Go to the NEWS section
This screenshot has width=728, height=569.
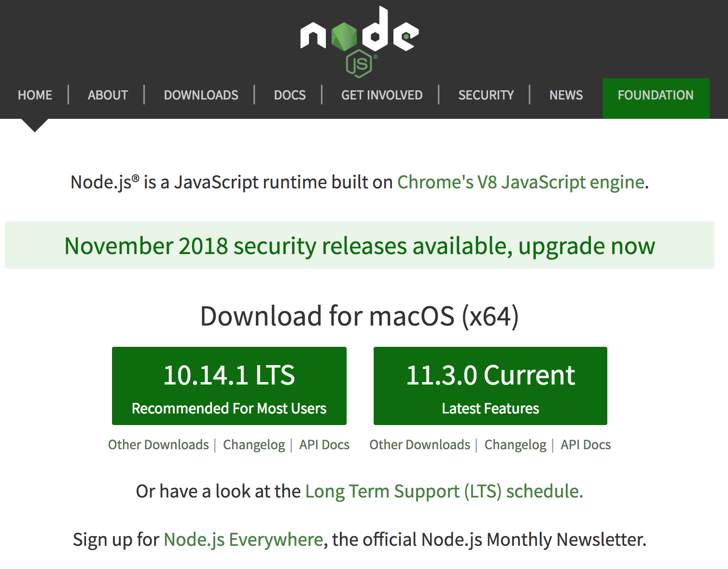(566, 95)
